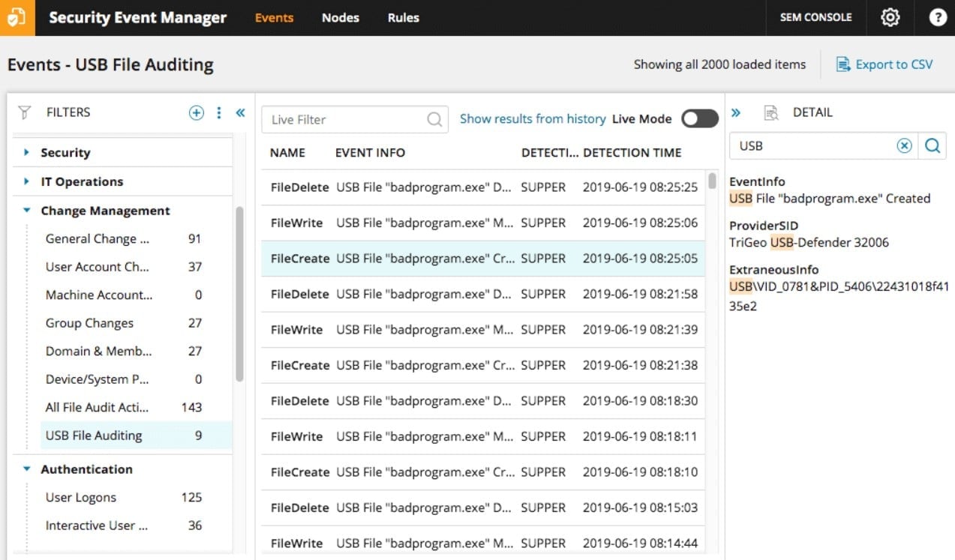Select the FileWrite event at 08:14:44
Viewport: 955px width, 560px height.
point(483,543)
